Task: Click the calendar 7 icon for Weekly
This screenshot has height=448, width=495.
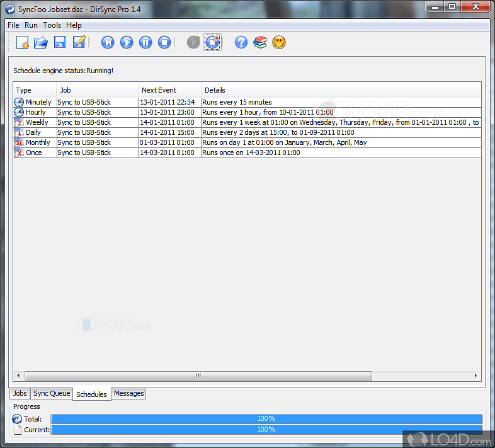Action: coord(19,122)
